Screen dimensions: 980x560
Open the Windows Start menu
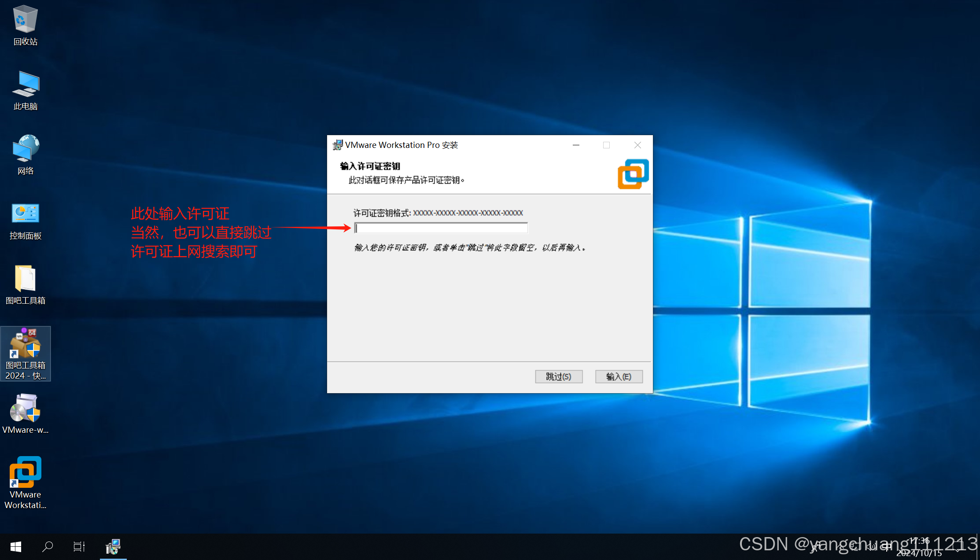(16, 547)
